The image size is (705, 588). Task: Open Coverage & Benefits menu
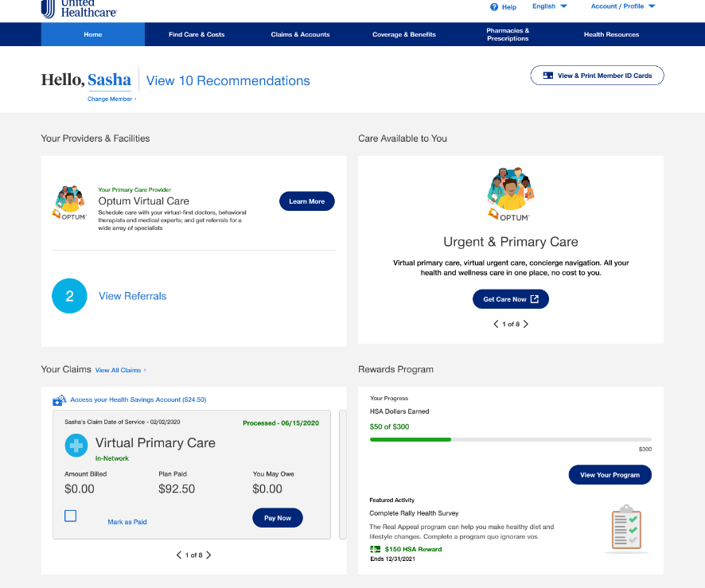point(403,34)
